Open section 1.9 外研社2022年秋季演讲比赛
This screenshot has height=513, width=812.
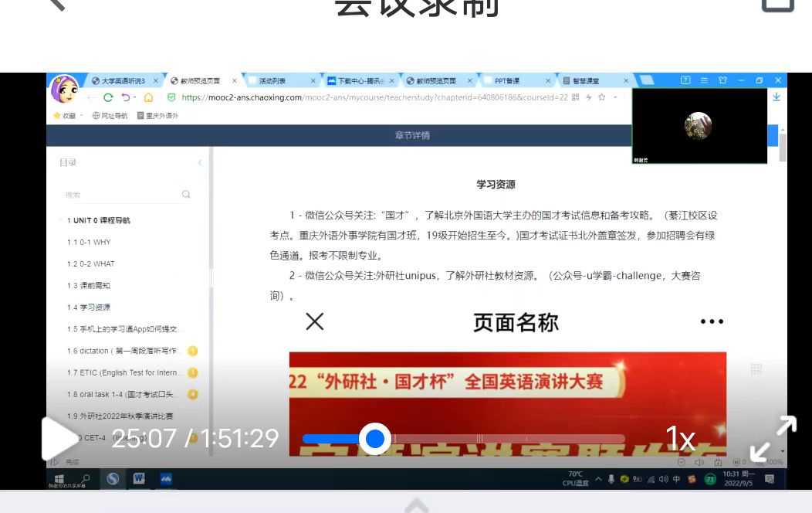pyautogui.click(x=120, y=416)
